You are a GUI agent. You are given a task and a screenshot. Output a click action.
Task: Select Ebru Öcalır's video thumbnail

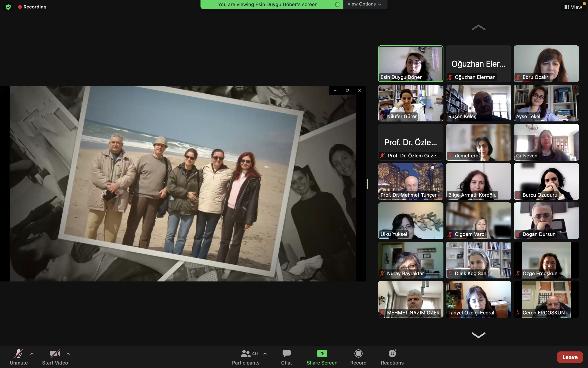point(546,64)
